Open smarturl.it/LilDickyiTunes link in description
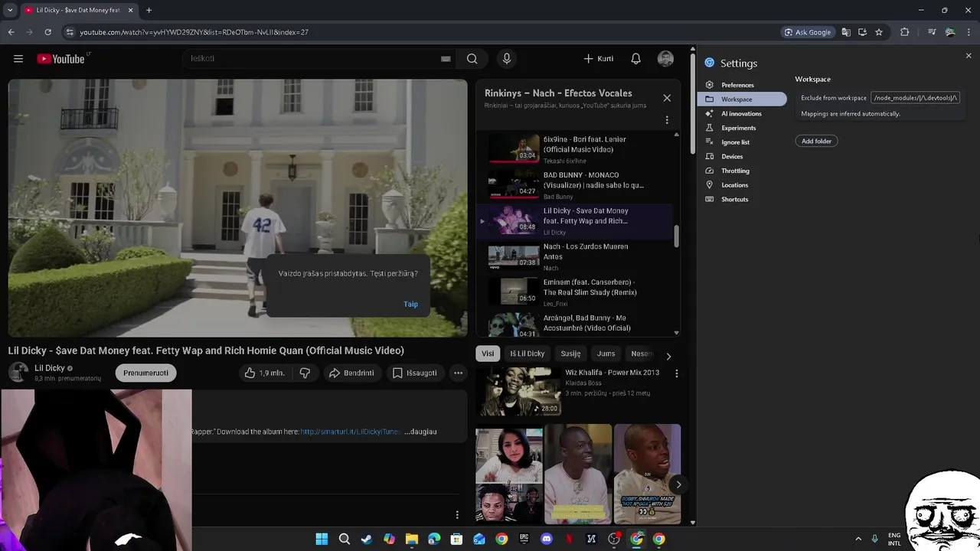Screen dimensions: 980x551 [350, 432]
